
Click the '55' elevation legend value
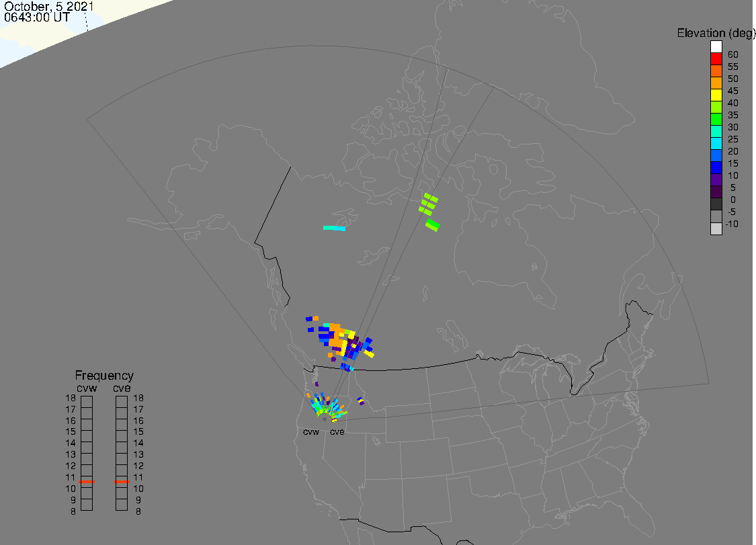[733, 67]
